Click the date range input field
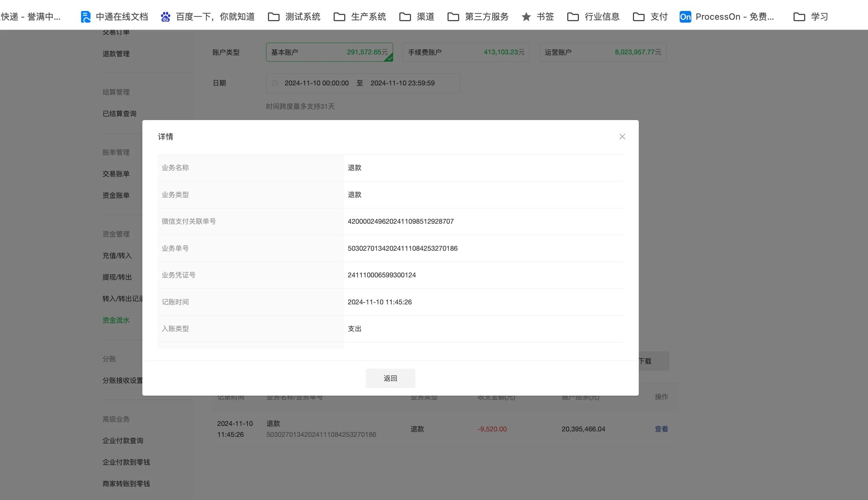Screen dimensions: 868x500 click(363, 83)
